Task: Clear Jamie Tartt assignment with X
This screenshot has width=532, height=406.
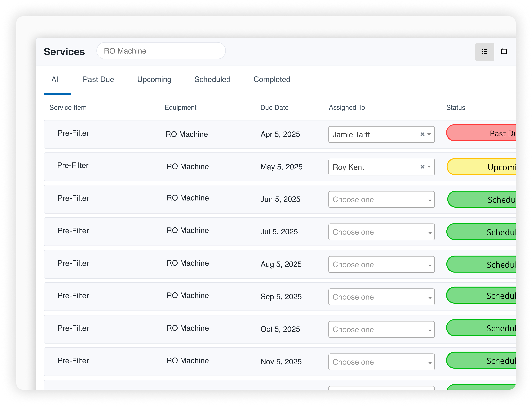Action: click(x=422, y=134)
